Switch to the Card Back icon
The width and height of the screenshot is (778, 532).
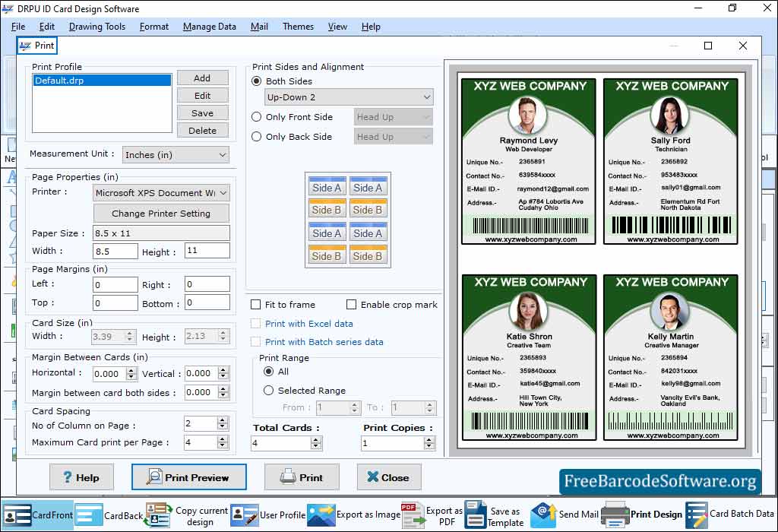point(90,515)
